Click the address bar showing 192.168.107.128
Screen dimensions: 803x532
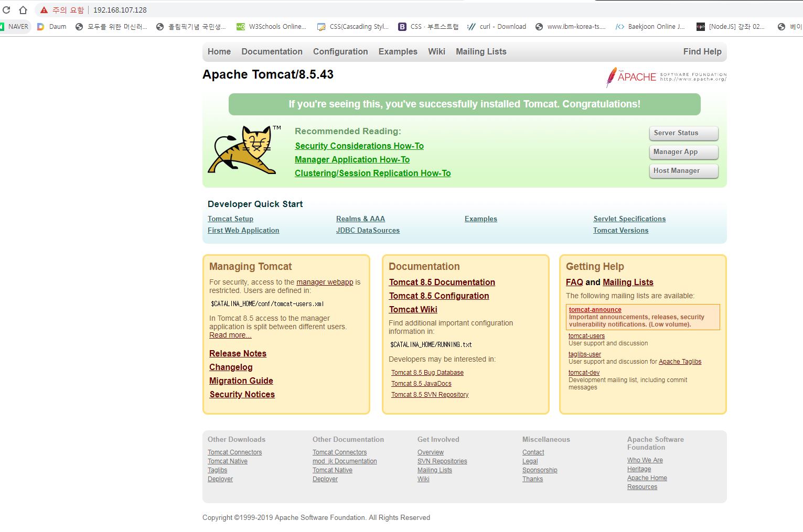click(120, 10)
